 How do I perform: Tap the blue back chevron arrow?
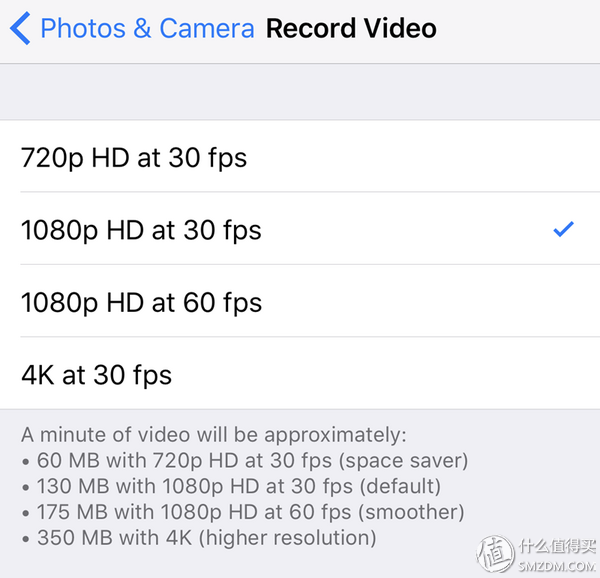(20, 28)
